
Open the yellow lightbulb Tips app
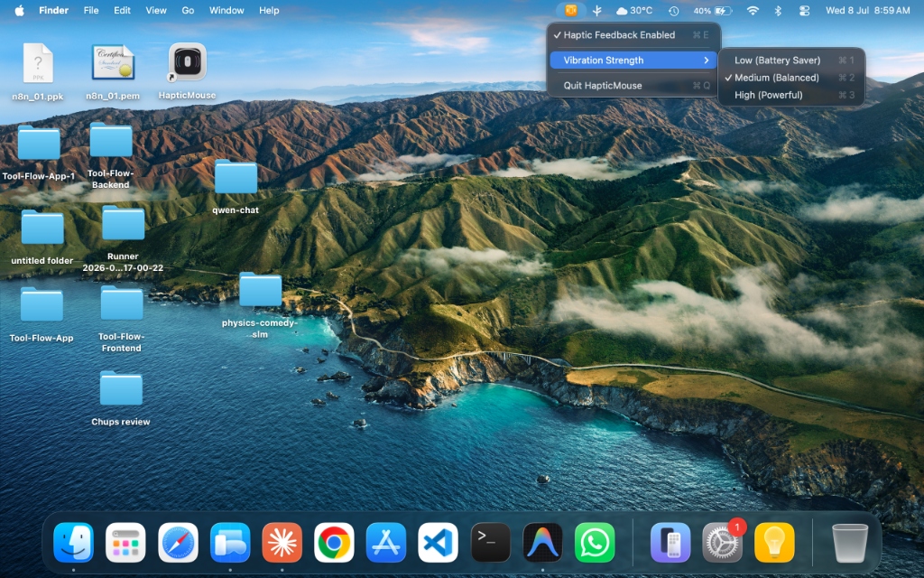pos(774,542)
